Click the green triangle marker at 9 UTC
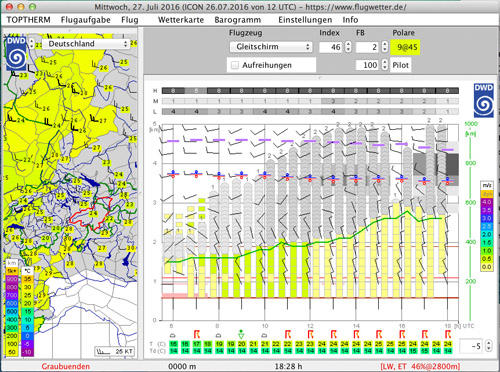The width and height of the screenshot is (500, 372). point(241,334)
